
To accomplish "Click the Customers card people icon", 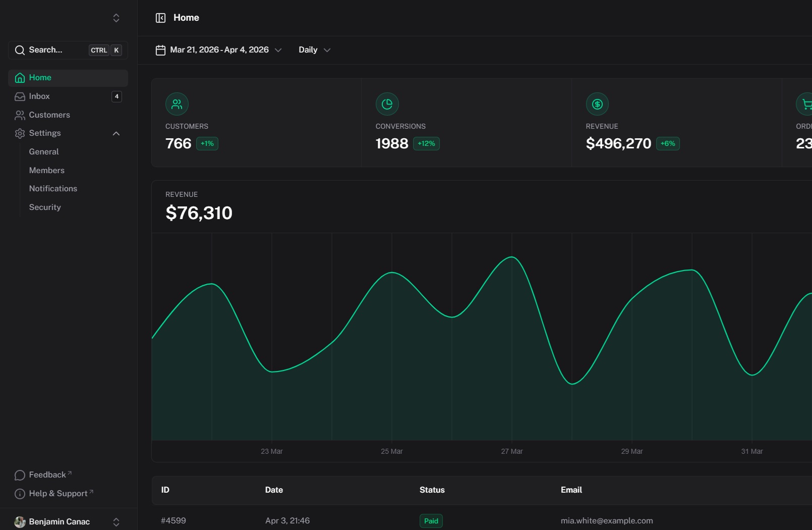I will pyautogui.click(x=177, y=104).
